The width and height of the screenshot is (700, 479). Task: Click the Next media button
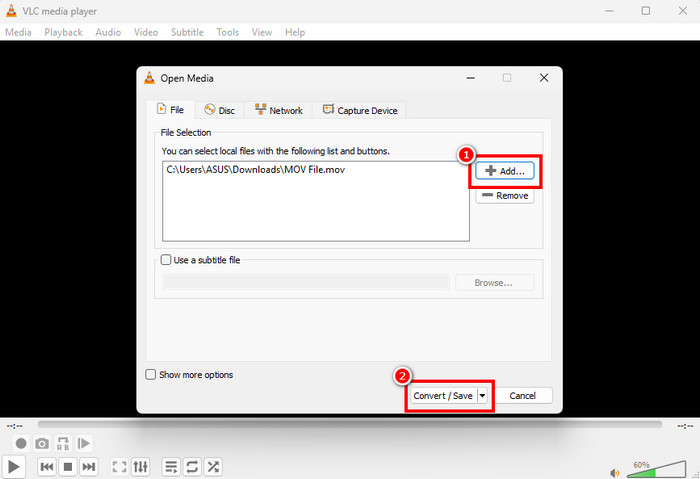[89, 467]
